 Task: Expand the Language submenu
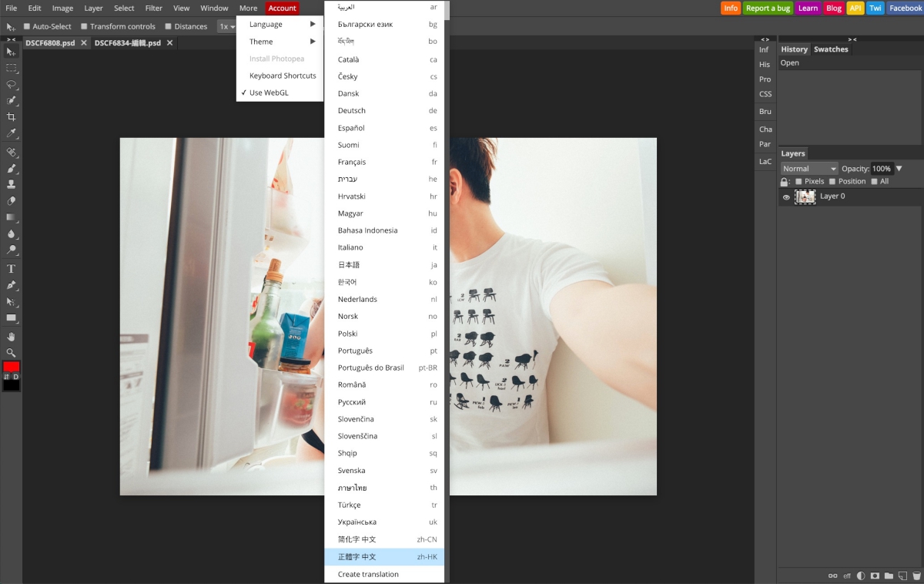[x=280, y=24]
